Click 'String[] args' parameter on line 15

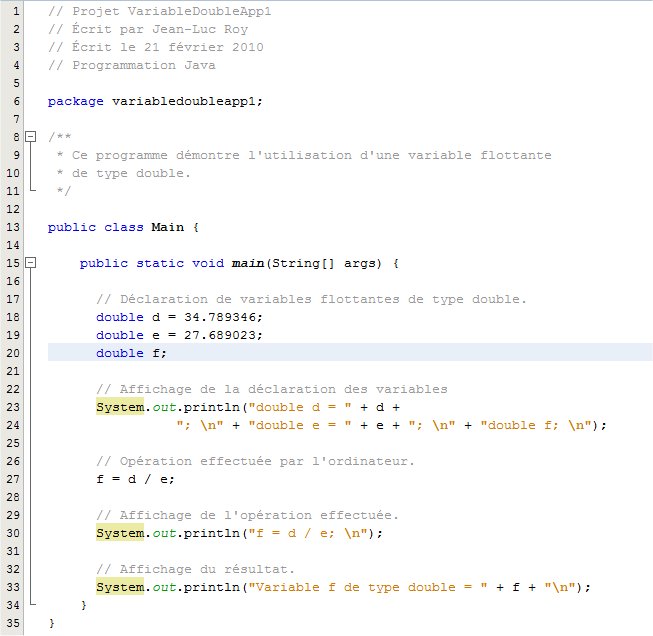[x=326, y=263]
